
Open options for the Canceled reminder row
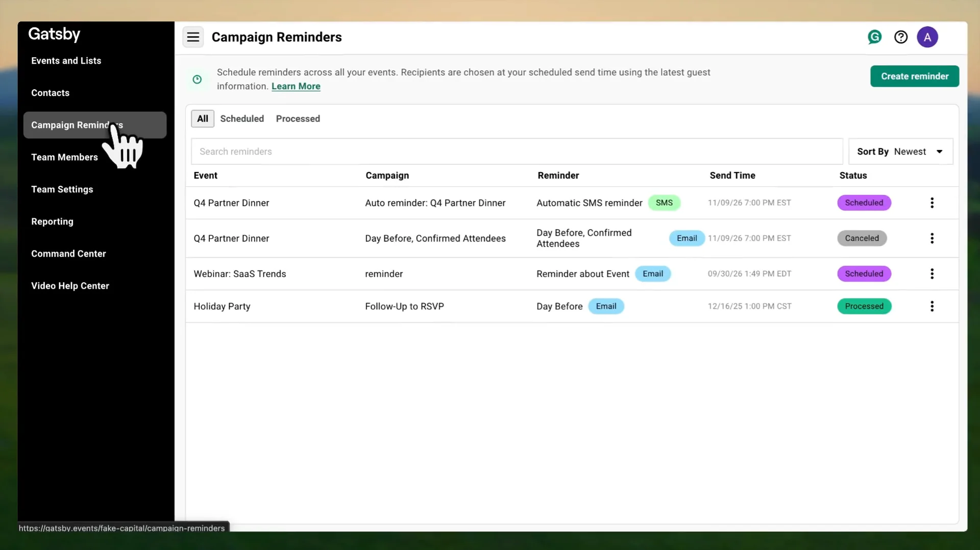[932, 238]
